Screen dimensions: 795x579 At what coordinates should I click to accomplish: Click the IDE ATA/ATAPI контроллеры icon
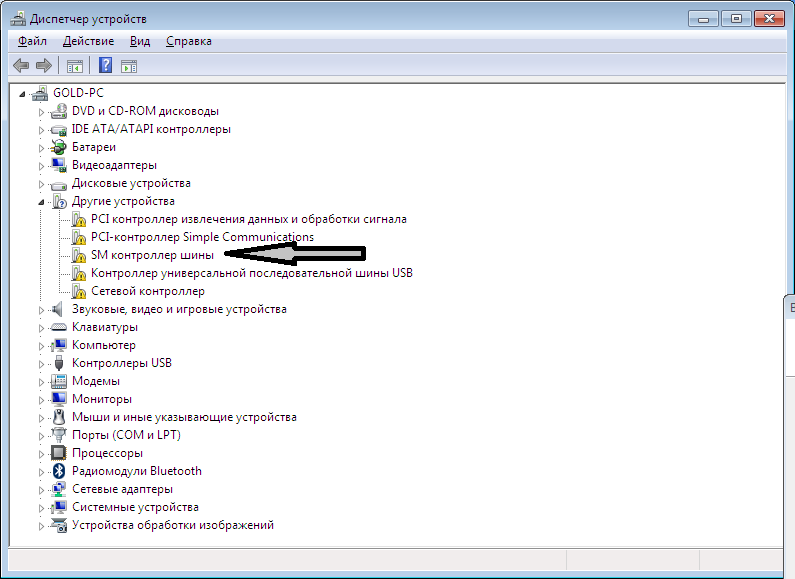point(59,129)
